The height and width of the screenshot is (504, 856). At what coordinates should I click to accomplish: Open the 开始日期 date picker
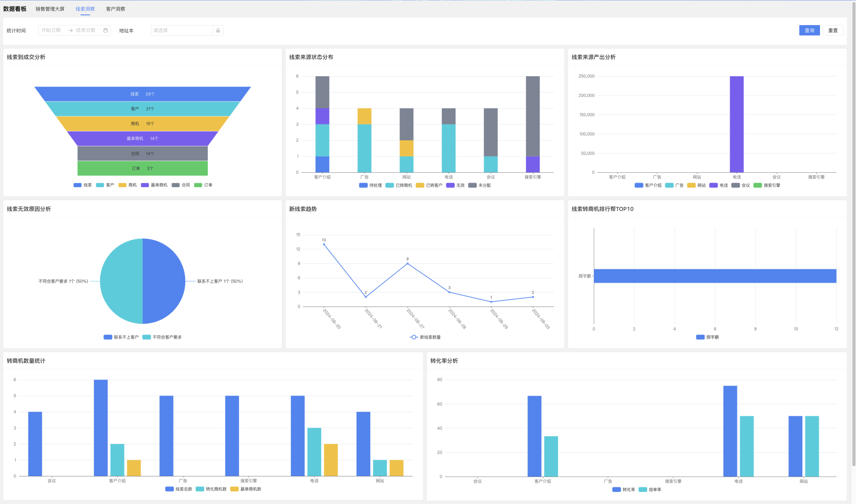coord(51,30)
